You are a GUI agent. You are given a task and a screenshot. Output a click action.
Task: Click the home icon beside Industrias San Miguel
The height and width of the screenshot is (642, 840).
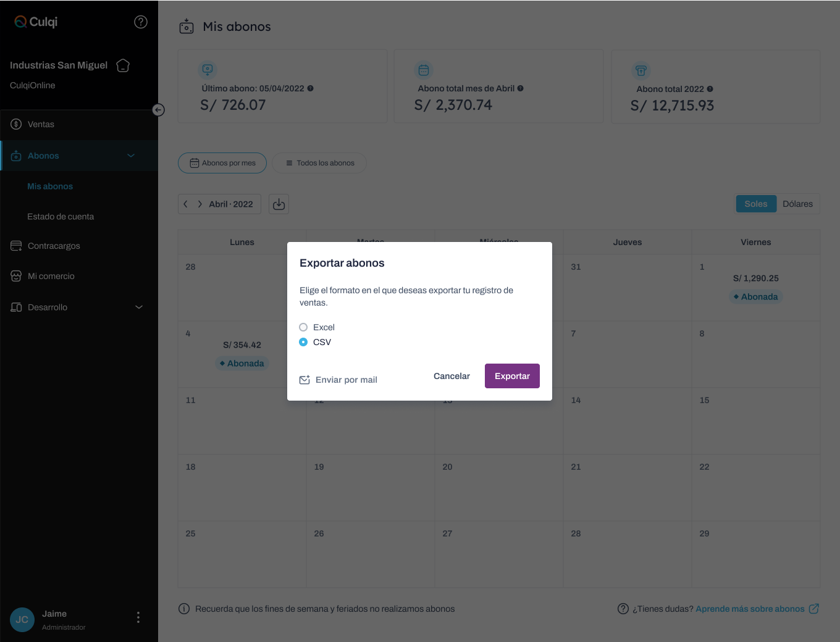click(x=123, y=65)
